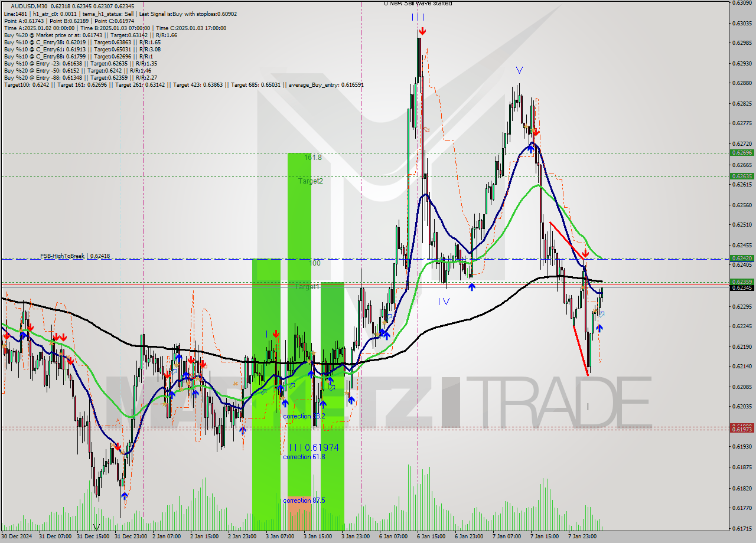Click the green price tag 0.62696
This screenshot has width=756, height=543.
point(742,152)
